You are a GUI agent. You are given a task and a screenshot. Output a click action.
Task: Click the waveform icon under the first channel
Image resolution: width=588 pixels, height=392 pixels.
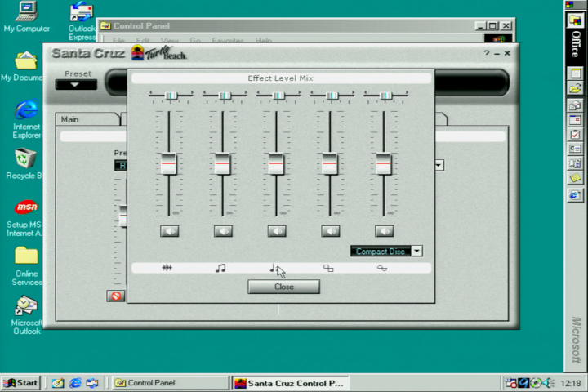click(x=167, y=268)
